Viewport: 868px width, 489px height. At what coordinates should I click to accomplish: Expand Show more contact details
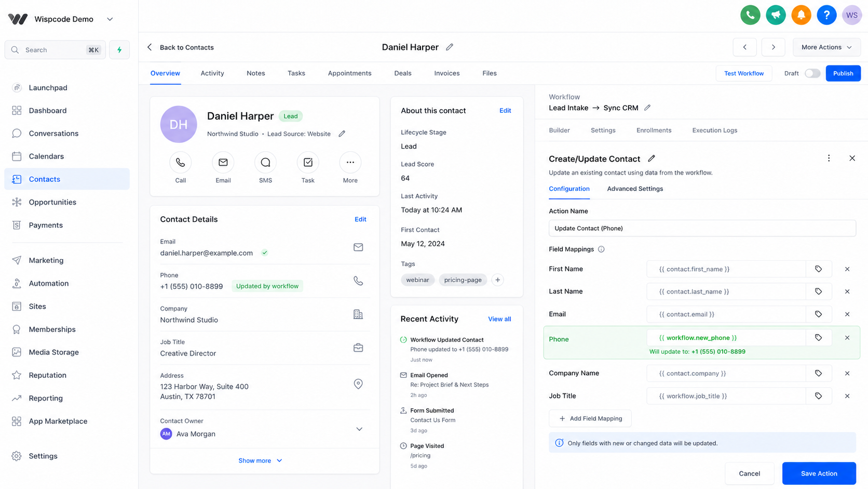[x=260, y=460]
